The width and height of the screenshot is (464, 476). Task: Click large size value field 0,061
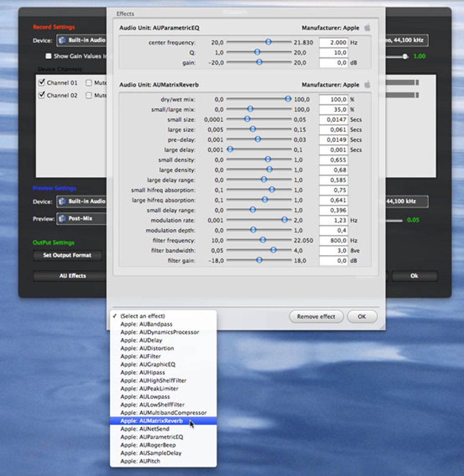coord(333,129)
